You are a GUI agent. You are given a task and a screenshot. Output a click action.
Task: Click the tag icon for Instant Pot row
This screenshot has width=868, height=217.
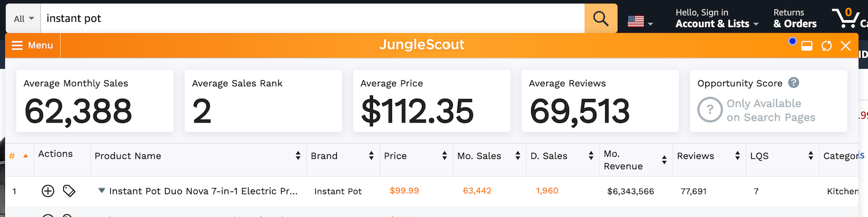tap(69, 191)
